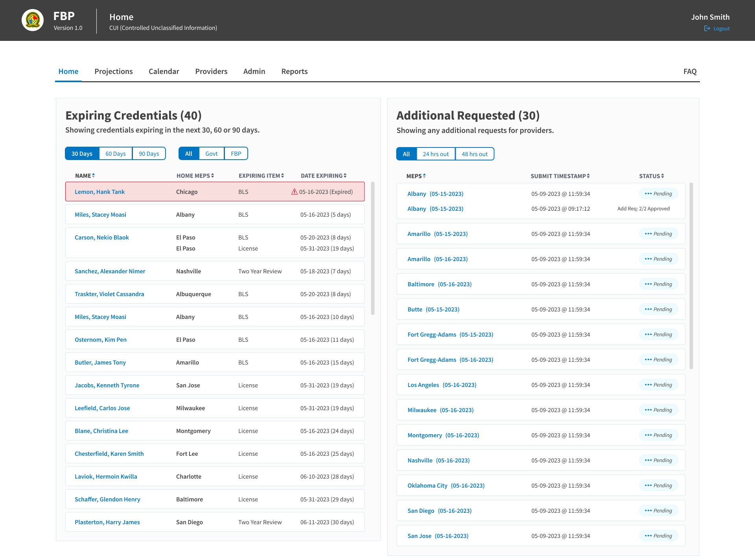The height and width of the screenshot is (560, 755).
Task: Sort by STATUS column arrows
Action: click(x=663, y=176)
